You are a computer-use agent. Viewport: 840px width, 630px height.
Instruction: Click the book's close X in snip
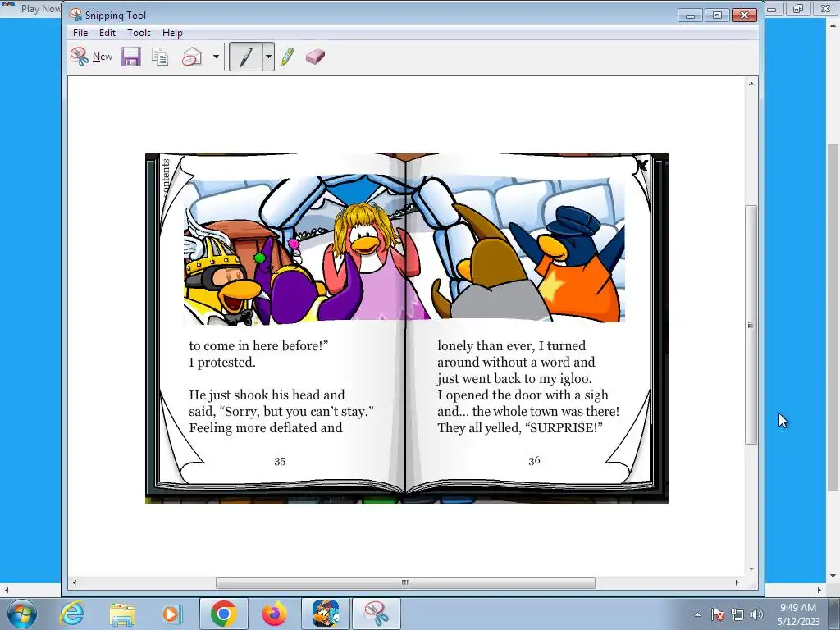(641, 166)
